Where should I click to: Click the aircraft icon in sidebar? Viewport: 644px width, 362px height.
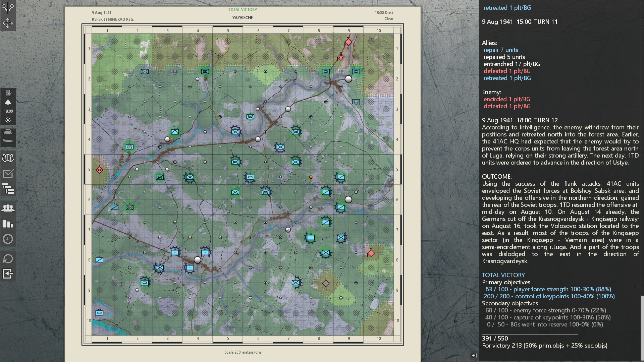[x=8, y=141]
